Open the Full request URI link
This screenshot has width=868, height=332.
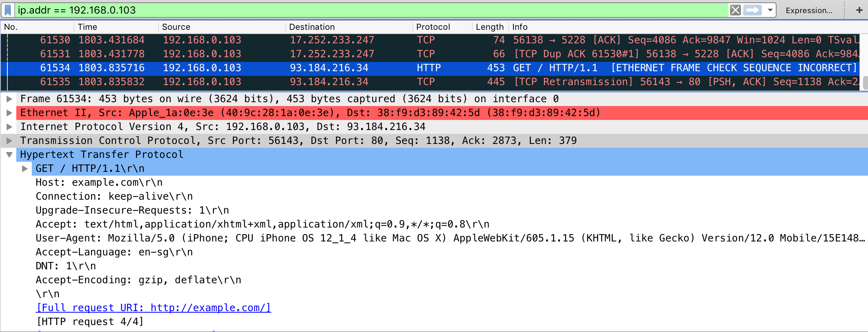(153, 308)
